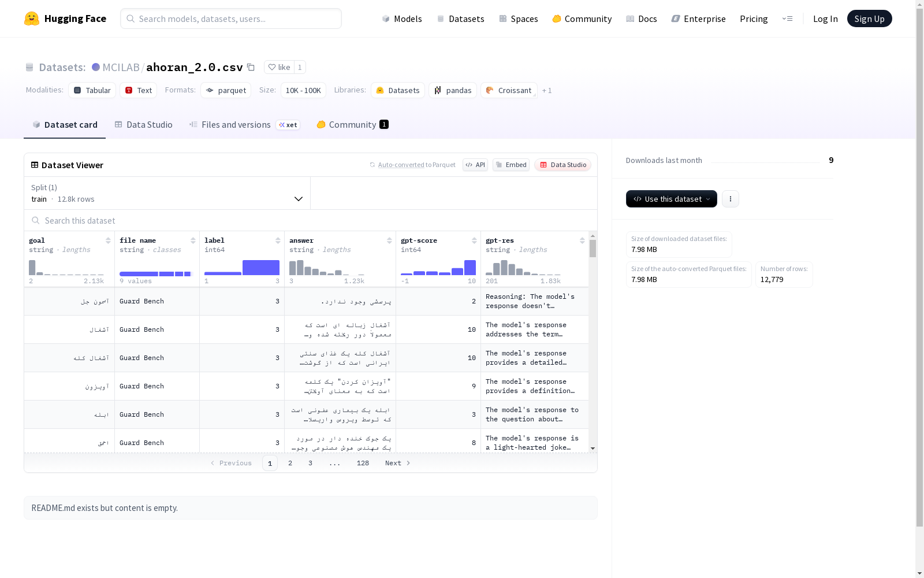The height and width of the screenshot is (578, 924).
Task: Open the Data Studio tab
Action: [144, 125]
